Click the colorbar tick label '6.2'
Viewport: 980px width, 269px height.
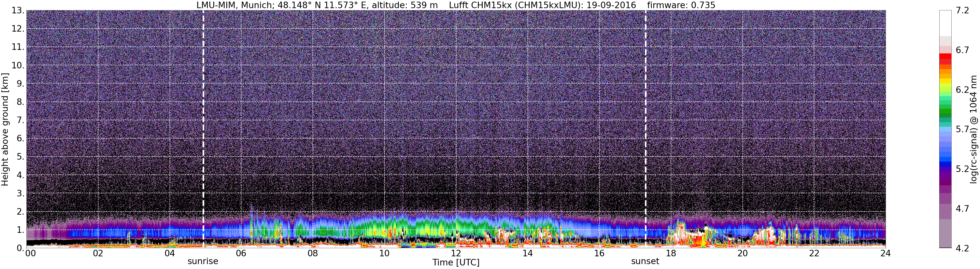[x=962, y=90]
